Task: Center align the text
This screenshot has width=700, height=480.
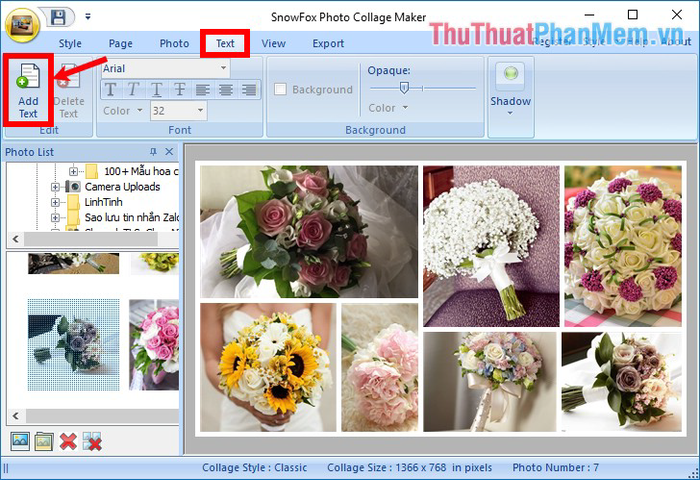Action: 226,89
